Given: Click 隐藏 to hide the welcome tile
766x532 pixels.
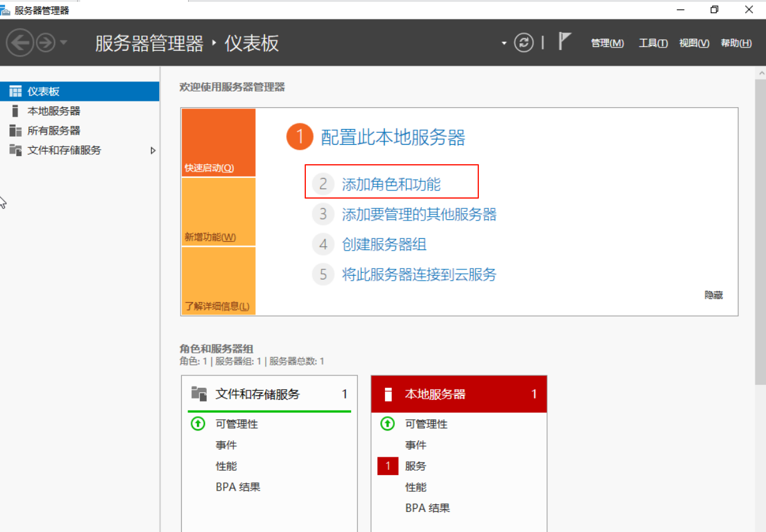Looking at the screenshot, I should coord(714,295).
